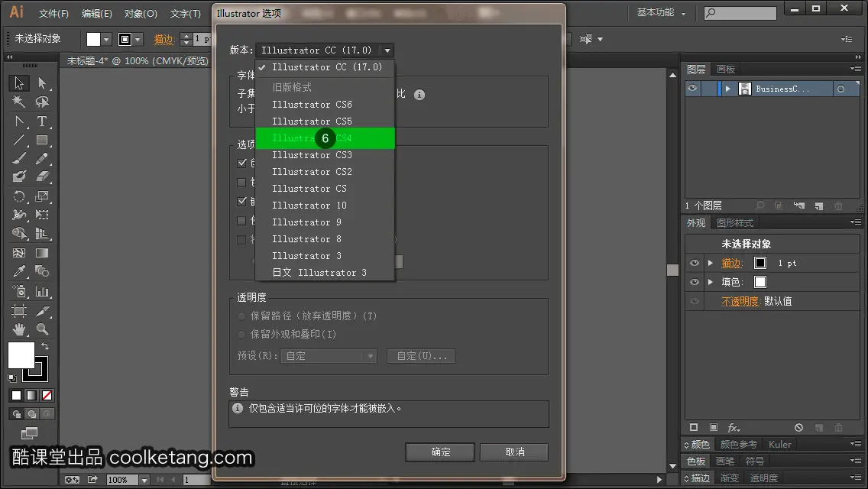The image size is (868, 489).
Task: Select the Direct Selection tool
Action: (42, 83)
